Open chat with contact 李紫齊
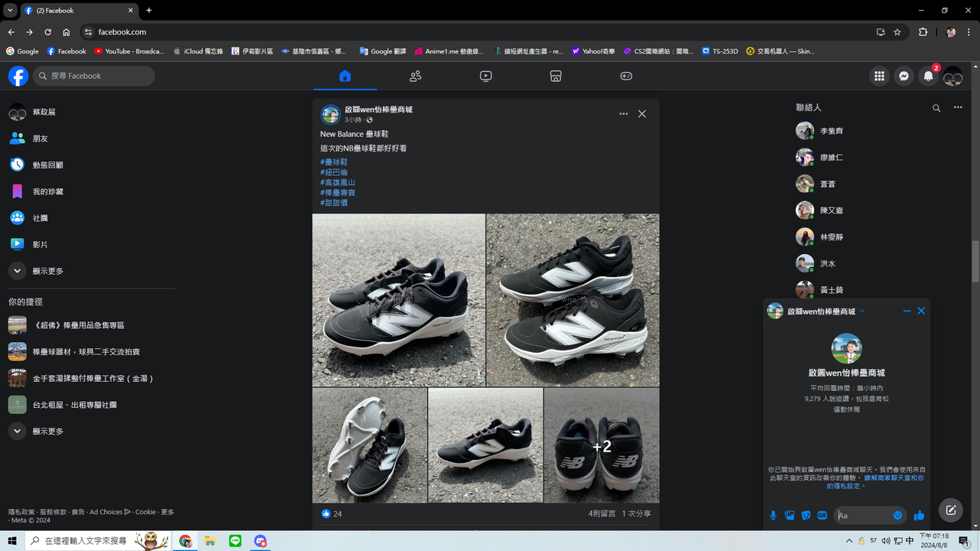The height and width of the screenshot is (551, 980). click(880, 131)
